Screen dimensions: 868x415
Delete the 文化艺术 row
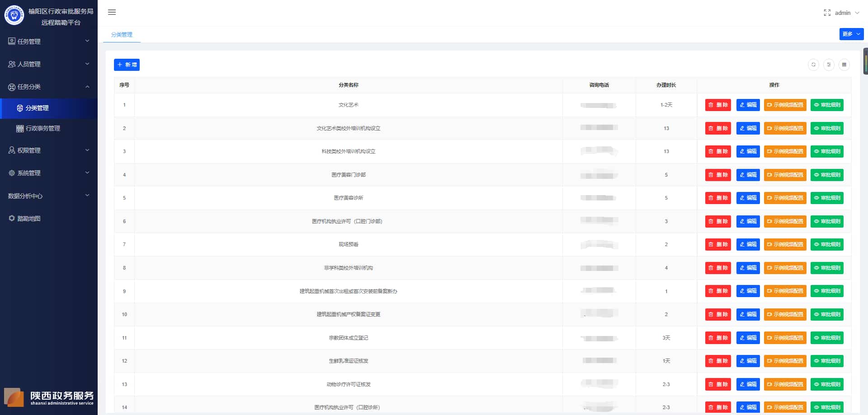coord(718,105)
